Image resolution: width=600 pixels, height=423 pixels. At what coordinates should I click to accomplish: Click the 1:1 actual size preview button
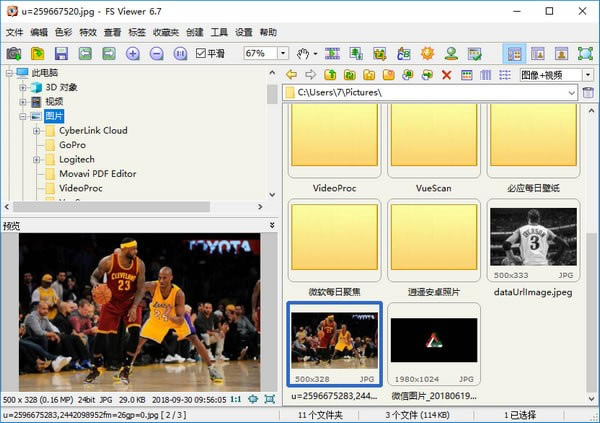(x=236, y=399)
